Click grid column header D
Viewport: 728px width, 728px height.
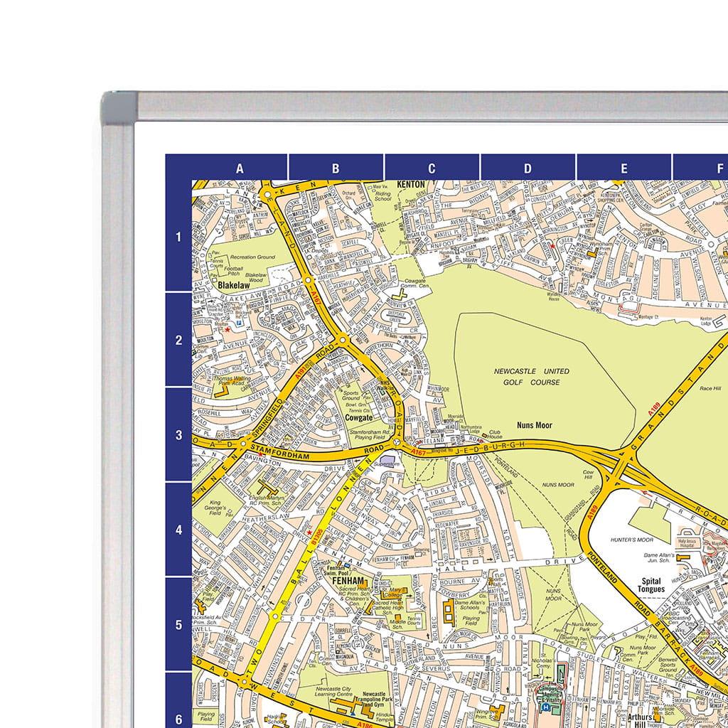528,168
